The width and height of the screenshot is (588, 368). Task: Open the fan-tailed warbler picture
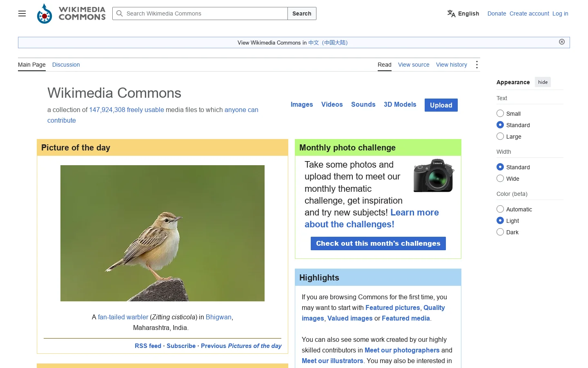(163, 233)
